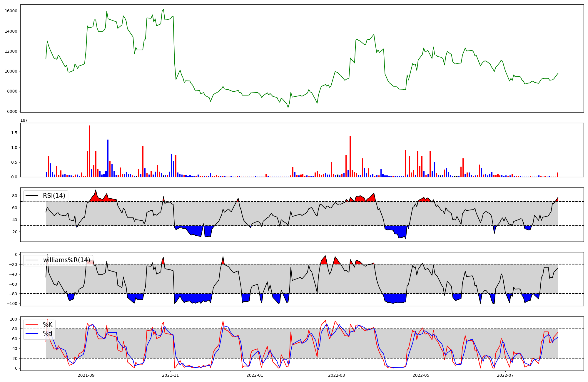The height and width of the screenshot is (382, 588).
Task: Click the 1.5 volume axis tick label
Action: (14, 133)
